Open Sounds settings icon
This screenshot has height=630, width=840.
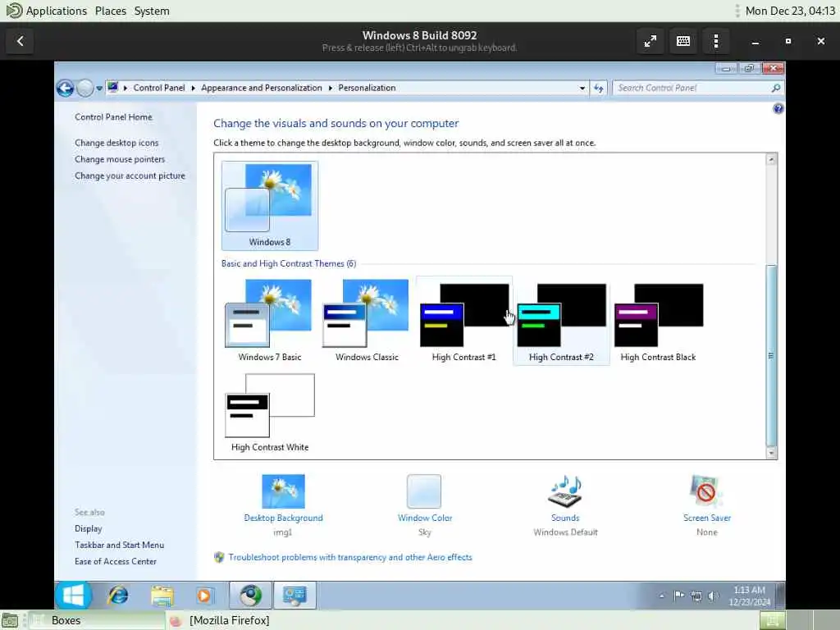tap(565, 491)
